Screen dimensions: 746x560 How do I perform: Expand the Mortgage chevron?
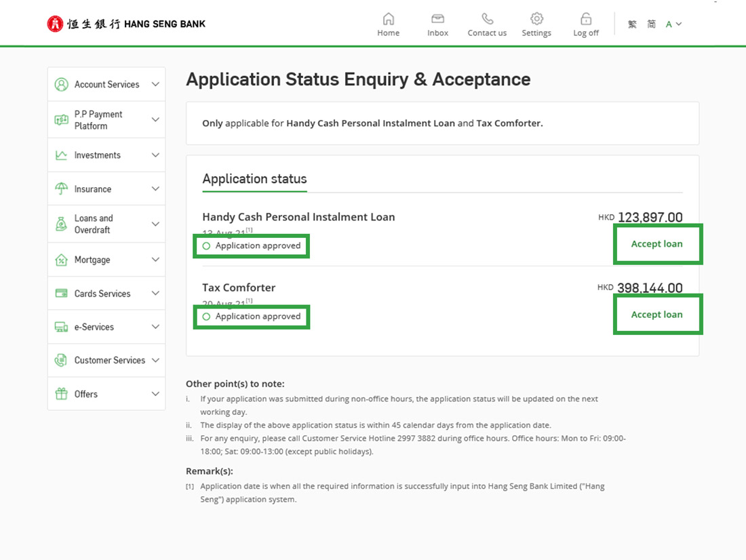point(155,259)
